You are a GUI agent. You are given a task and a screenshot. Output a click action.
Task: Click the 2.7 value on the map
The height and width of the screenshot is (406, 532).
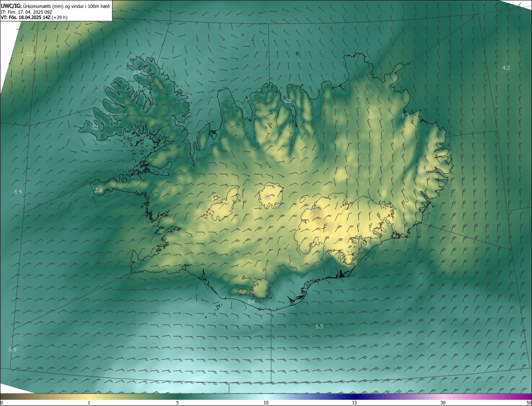(x=30, y=54)
